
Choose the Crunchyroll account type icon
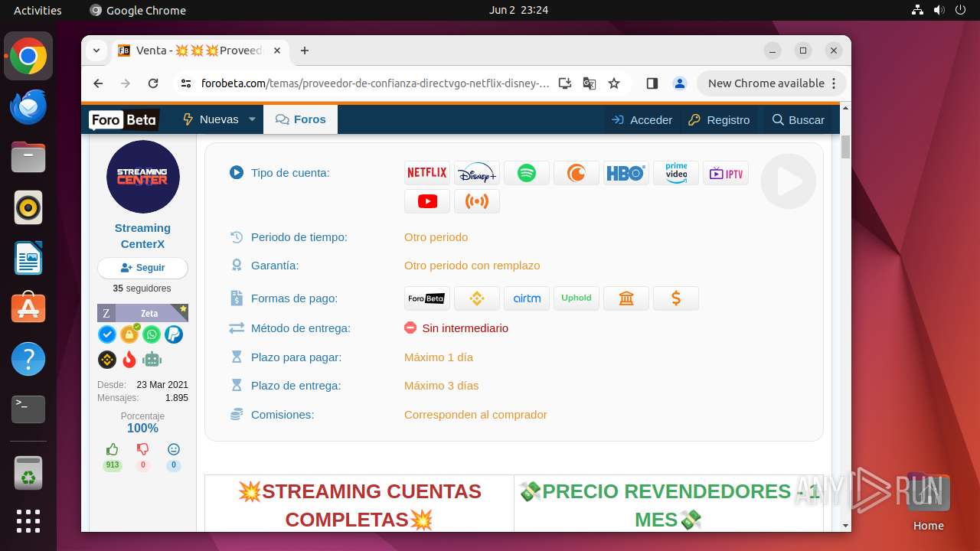point(576,173)
